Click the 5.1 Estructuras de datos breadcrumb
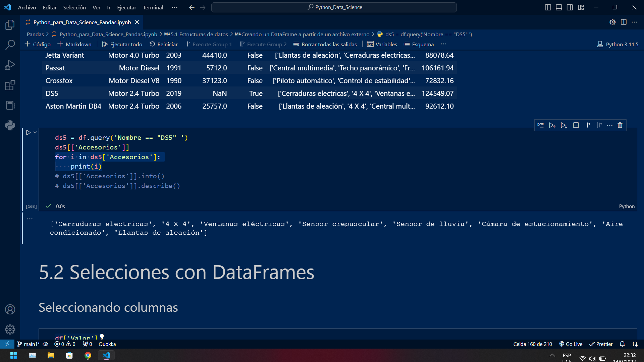The width and height of the screenshot is (644, 362). 196,34
